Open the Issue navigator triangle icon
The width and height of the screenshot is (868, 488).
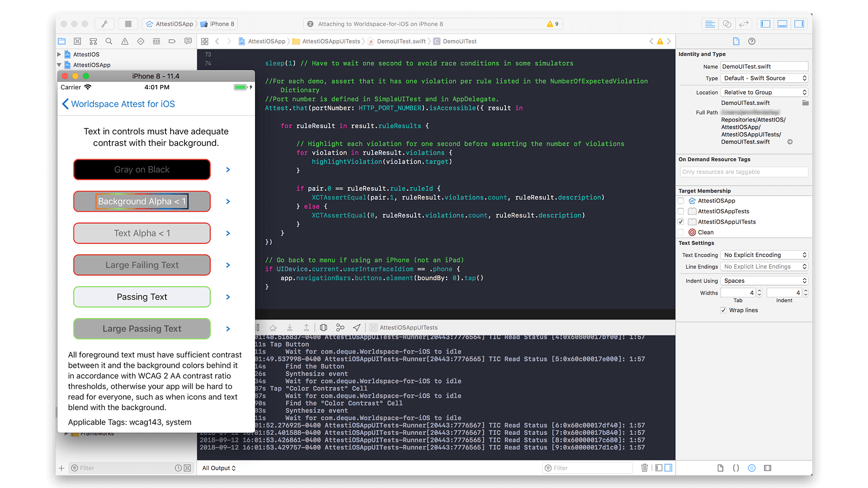coord(125,41)
